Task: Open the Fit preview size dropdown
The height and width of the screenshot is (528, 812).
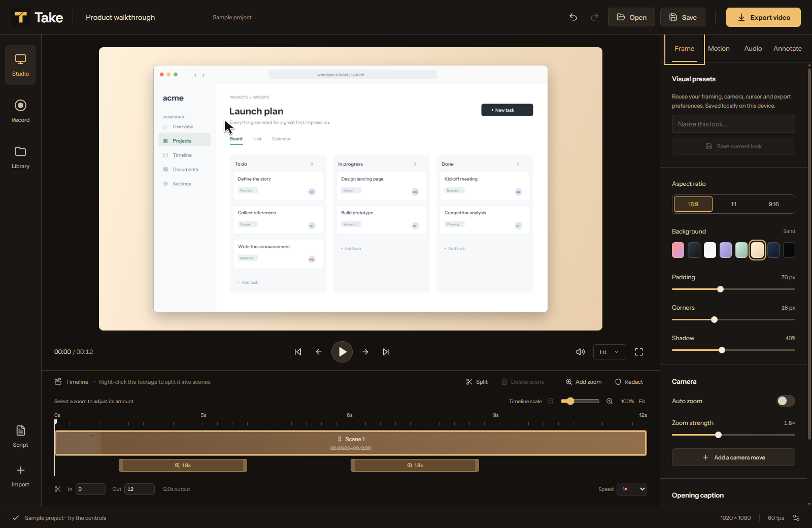Action: [x=610, y=352]
